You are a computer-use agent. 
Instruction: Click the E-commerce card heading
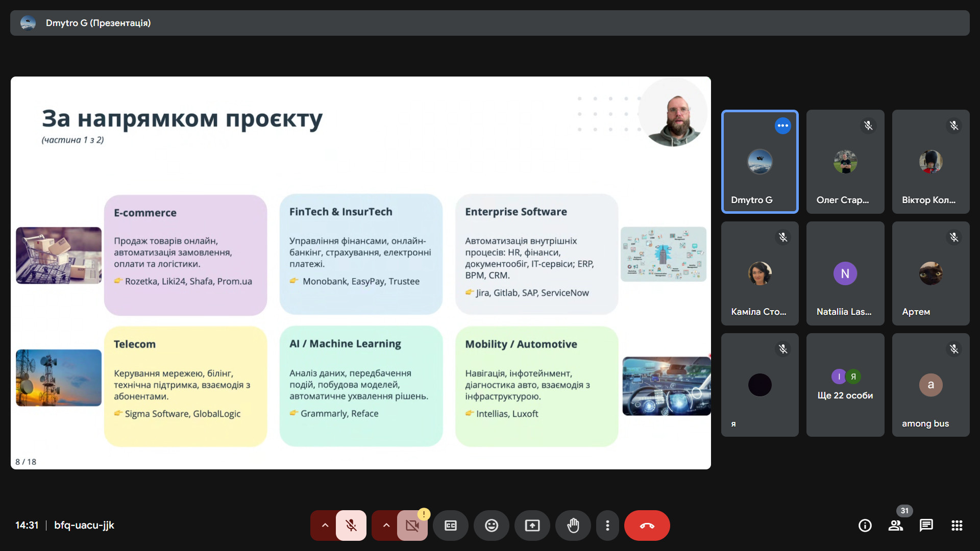pos(145,213)
